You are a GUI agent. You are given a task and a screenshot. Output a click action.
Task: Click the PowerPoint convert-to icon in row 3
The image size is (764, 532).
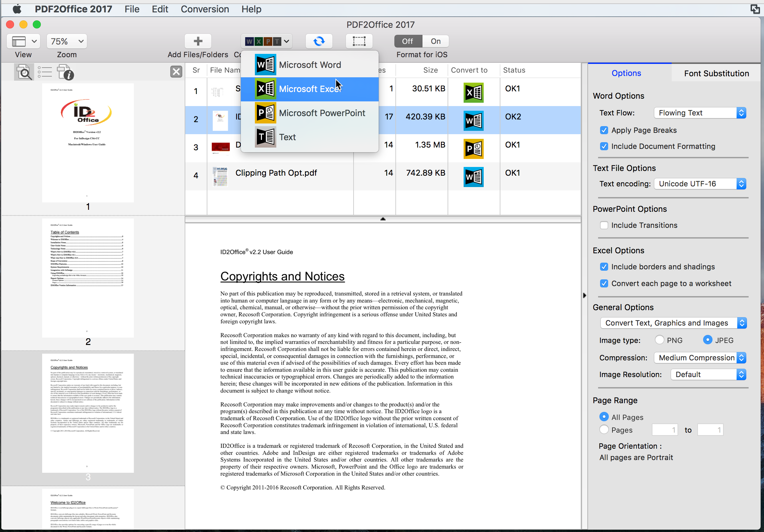473,149
